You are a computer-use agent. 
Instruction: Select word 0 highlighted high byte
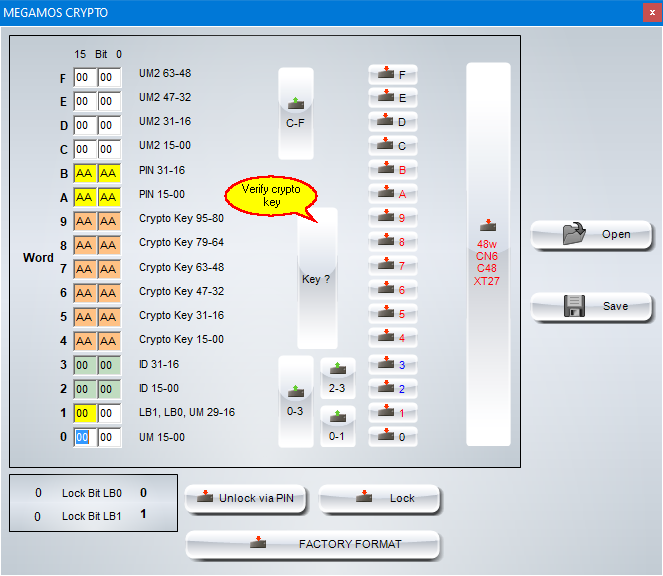(85, 437)
